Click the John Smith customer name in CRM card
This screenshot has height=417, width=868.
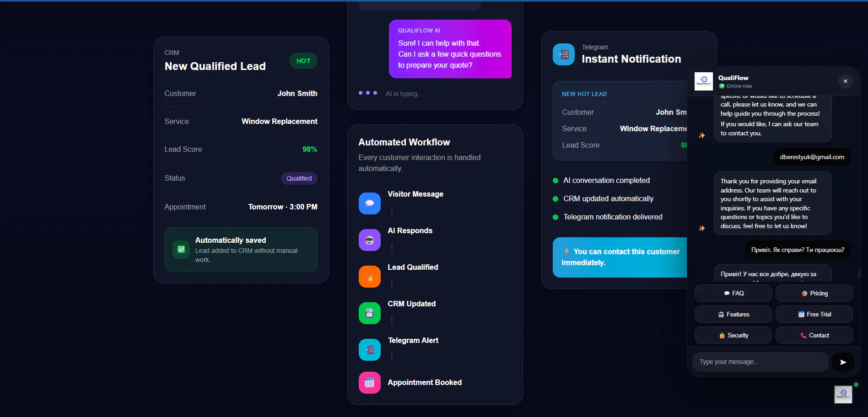[x=297, y=93]
